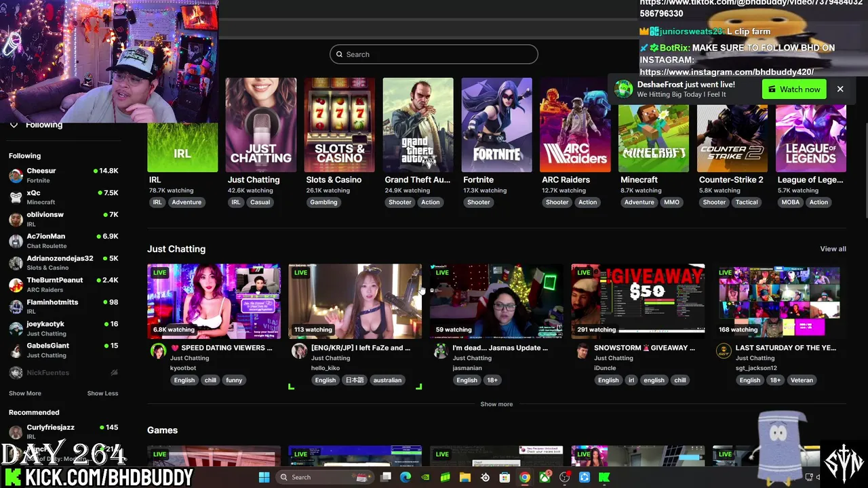This screenshot has width=868, height=488.
Task: Click iDuncle's streamer avatar
Action: pyautogui.click(x=582, y=350)
